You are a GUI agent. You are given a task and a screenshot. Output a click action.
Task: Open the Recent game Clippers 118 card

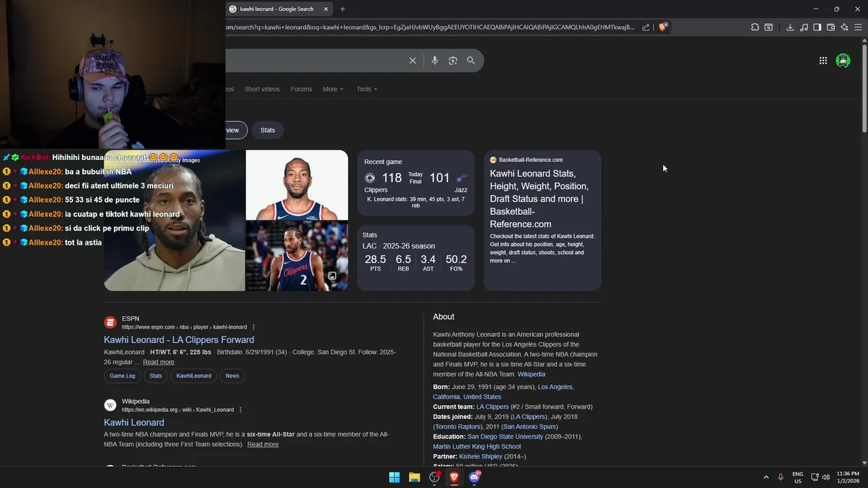click(x=416, y=184)
